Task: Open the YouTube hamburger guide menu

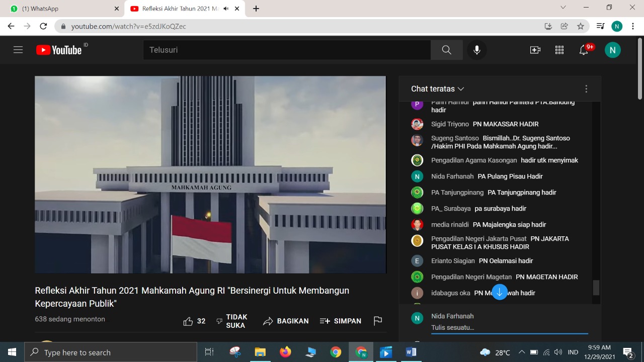Action: point(18,50)
